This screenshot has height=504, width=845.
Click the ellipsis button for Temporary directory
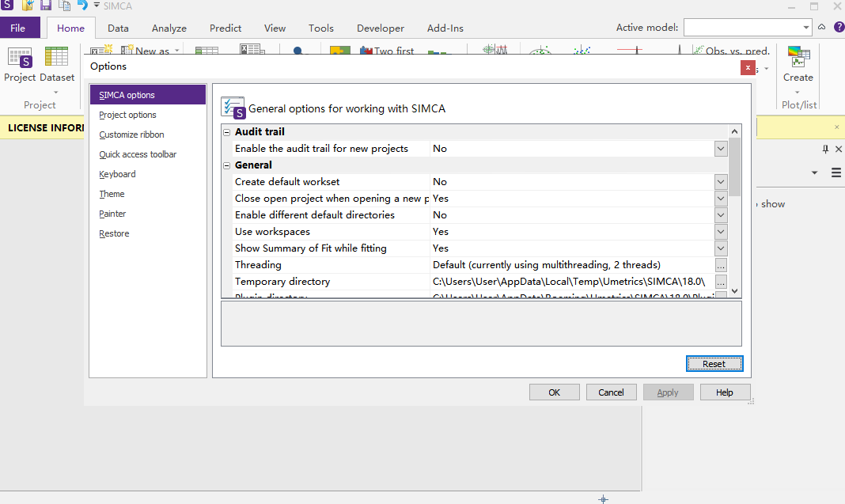pyautogui.click(x=721, y=282)
